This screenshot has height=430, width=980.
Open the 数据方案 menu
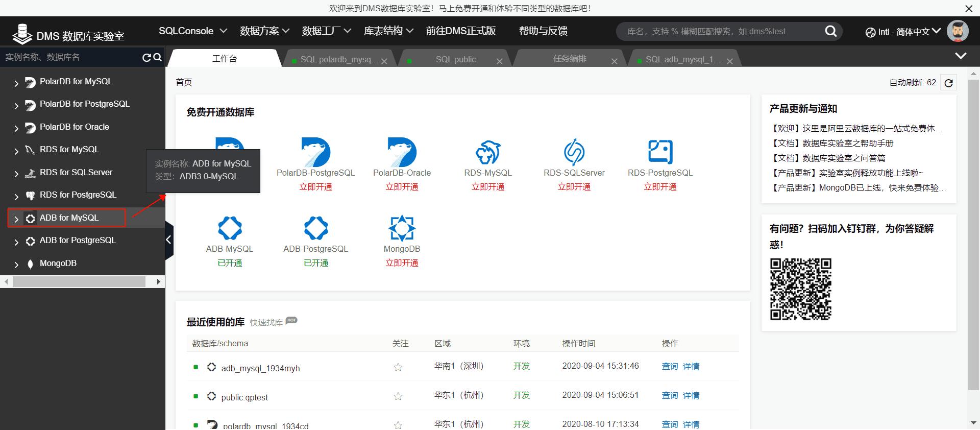click(265, 31)
